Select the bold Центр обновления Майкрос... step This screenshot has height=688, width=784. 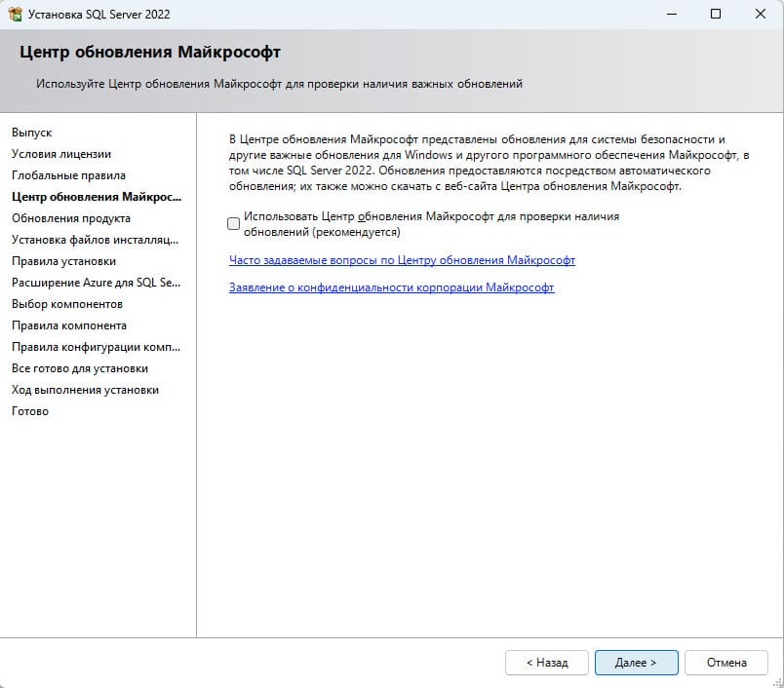click(x=97, y=197)
